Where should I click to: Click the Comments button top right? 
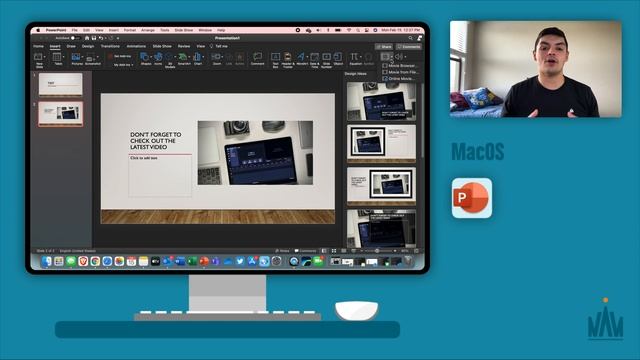point(409,47)
